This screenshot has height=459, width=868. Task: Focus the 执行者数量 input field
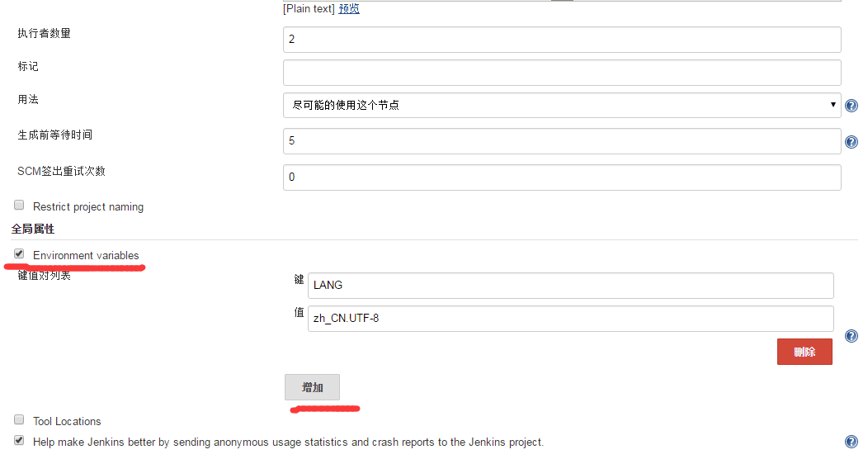(x=562, y=40)
